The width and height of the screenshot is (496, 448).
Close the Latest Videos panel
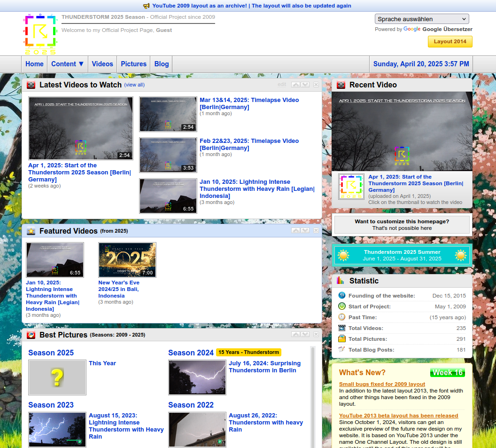click(316, 85)
